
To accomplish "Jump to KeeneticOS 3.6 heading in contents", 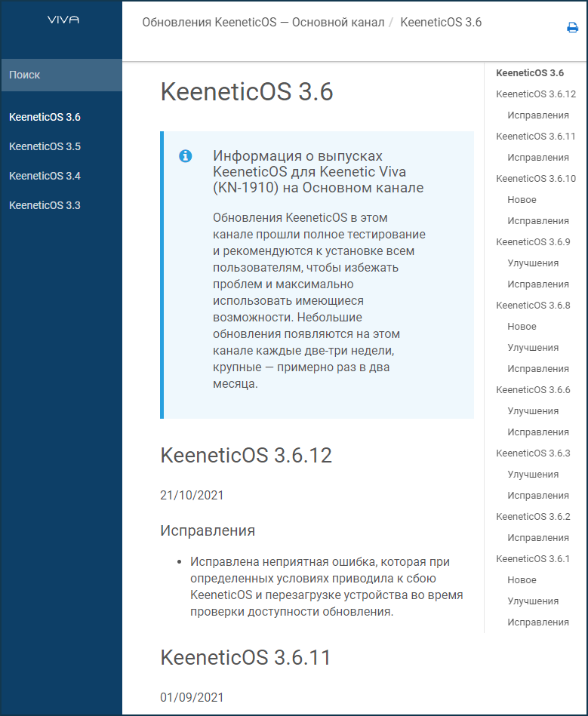I will [530, 73].
